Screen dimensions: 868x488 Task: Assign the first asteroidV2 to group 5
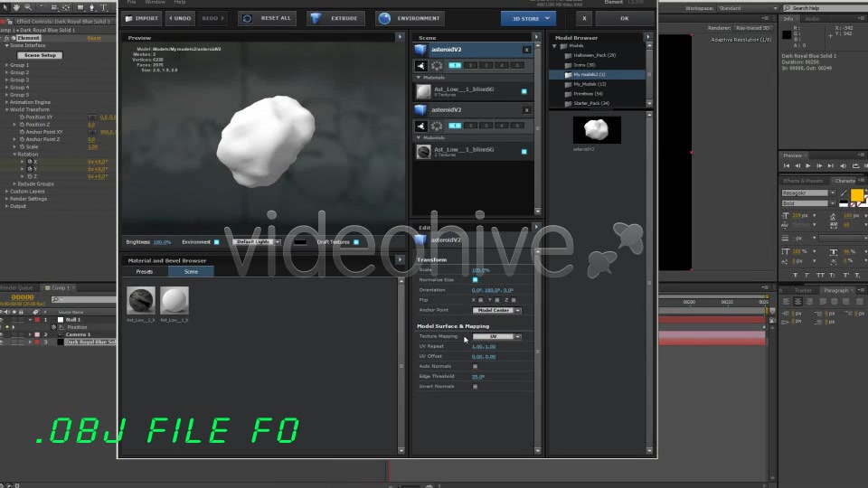pos(517,65)
